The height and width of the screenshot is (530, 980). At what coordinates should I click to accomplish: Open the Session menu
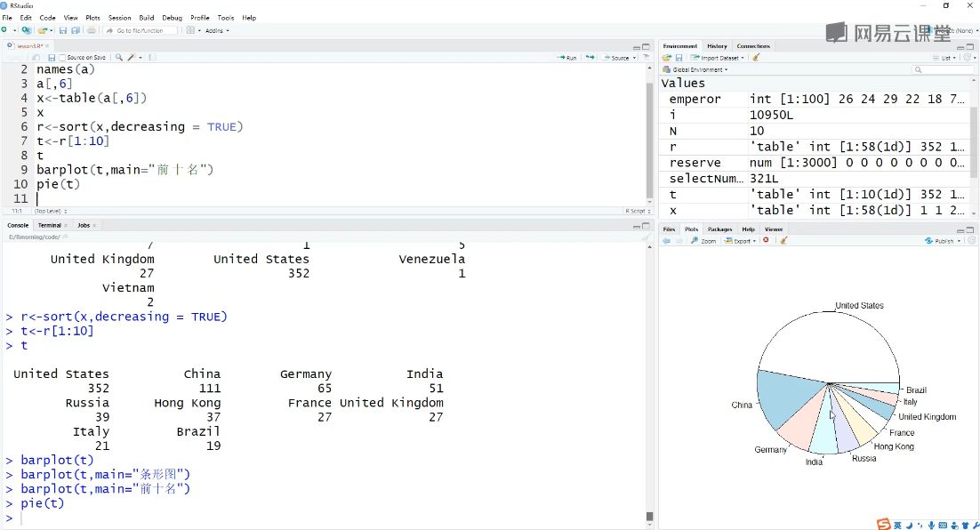[119, 18]
